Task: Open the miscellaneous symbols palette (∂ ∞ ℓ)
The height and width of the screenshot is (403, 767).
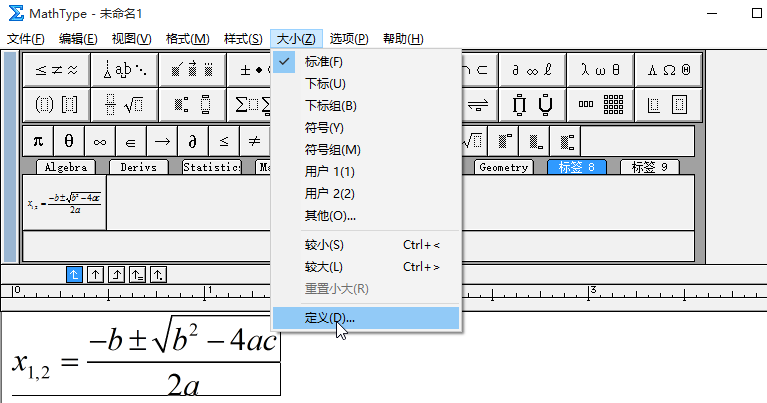Action: (x=532, y=70)
